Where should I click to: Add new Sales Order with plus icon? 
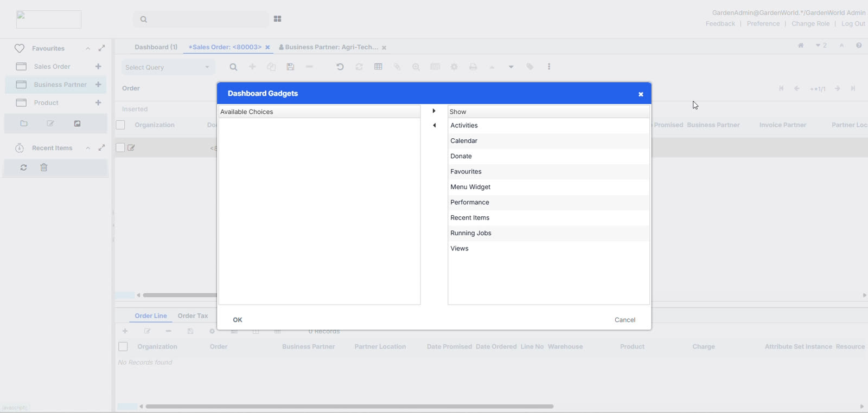(x=98, y=66)
